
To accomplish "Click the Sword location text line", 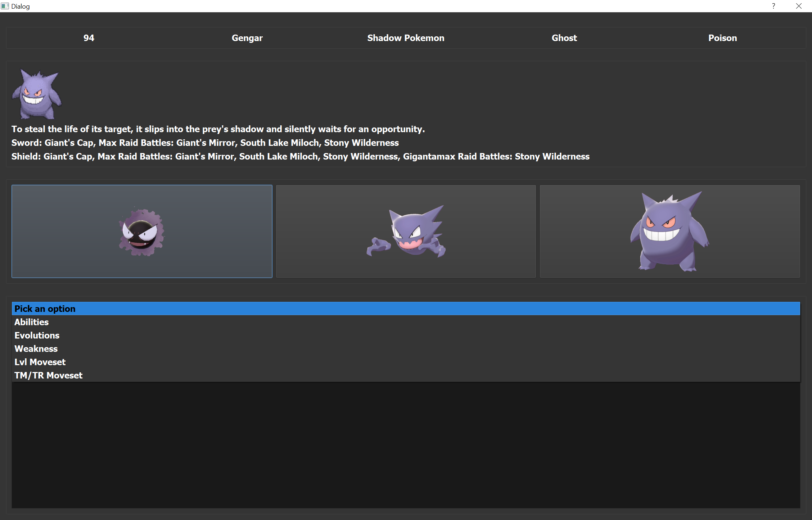I will 205,143.
